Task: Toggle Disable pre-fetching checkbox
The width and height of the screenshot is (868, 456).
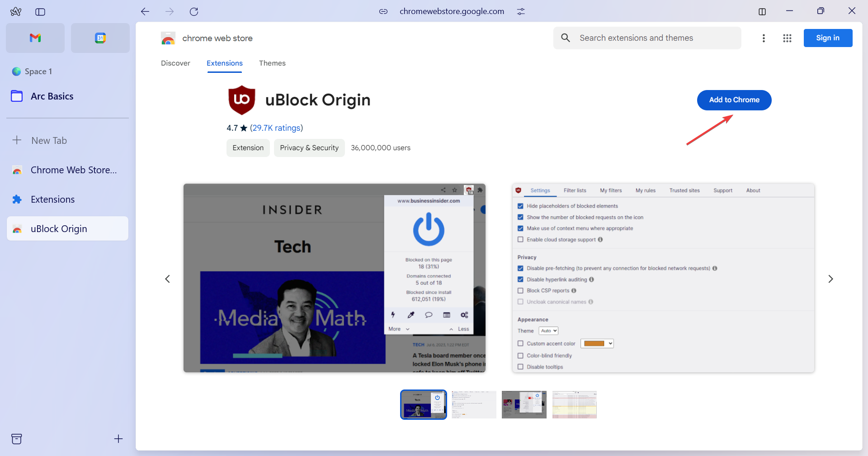Action: 520,268
